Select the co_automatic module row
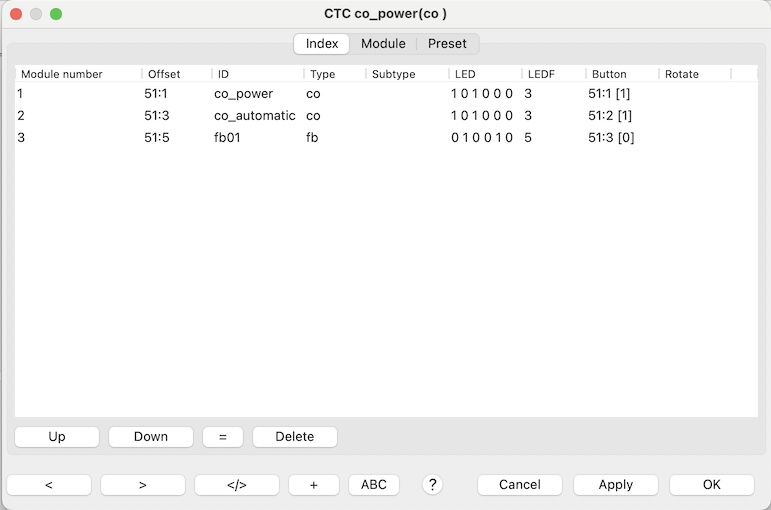This screenshot has width=771, height=510. click(254, 116)
